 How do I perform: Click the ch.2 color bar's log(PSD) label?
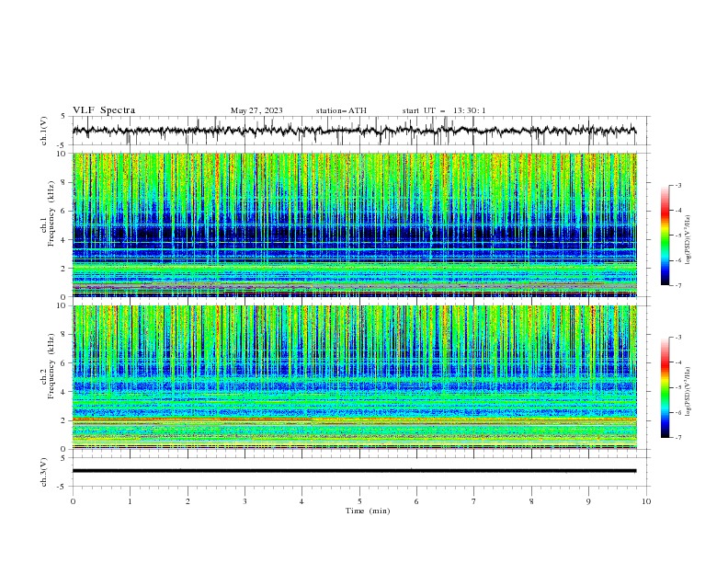click(x=688, y=392)
